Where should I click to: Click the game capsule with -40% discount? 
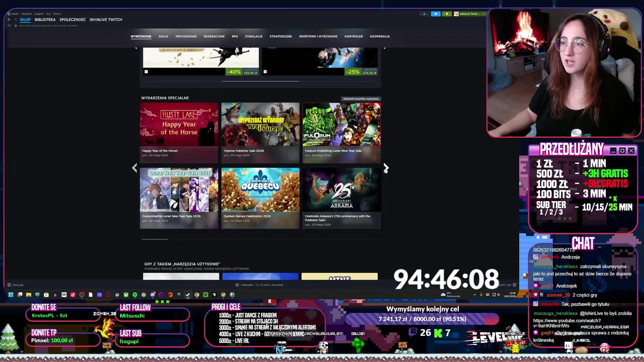201,61
